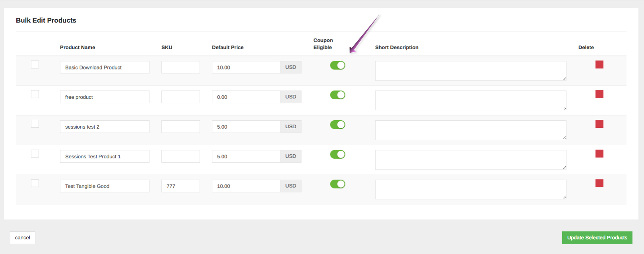Click short description for Test Tangible Good
This screenshot has width=644, height=254.
(x=471, y=189)
